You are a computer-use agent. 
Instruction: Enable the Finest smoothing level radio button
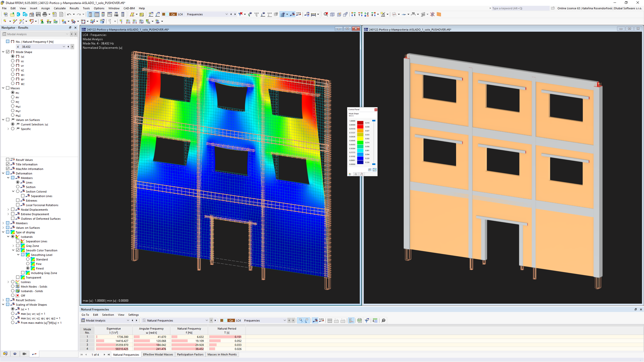[28, 268]
